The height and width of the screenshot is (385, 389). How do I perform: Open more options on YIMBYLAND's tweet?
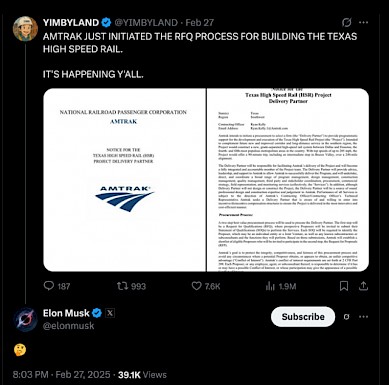coord(363,22)
